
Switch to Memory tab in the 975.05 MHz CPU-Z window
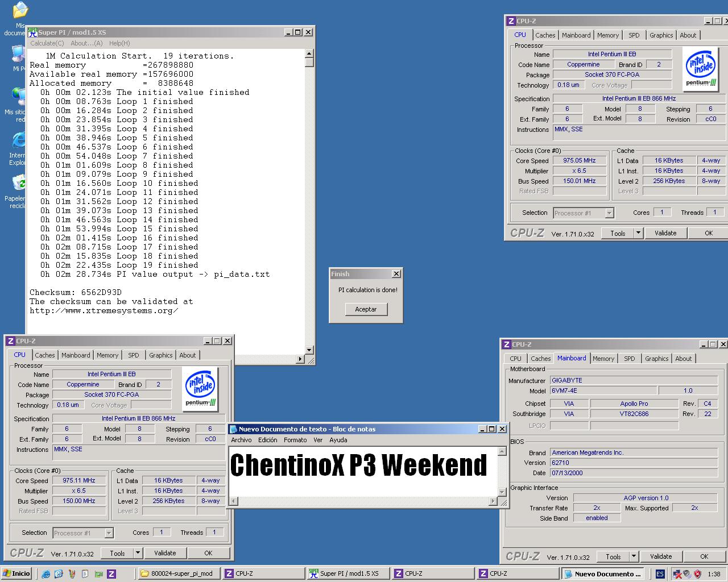608,35
